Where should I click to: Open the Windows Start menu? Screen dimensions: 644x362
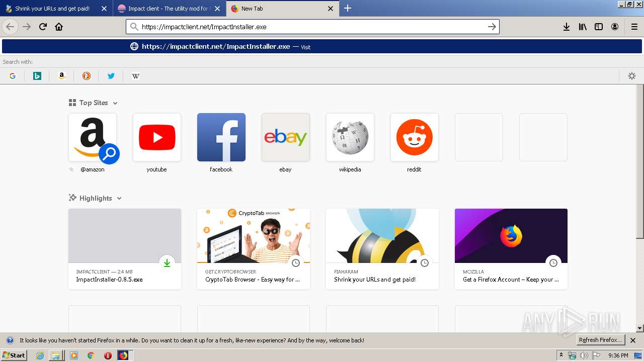coord(14,355)
